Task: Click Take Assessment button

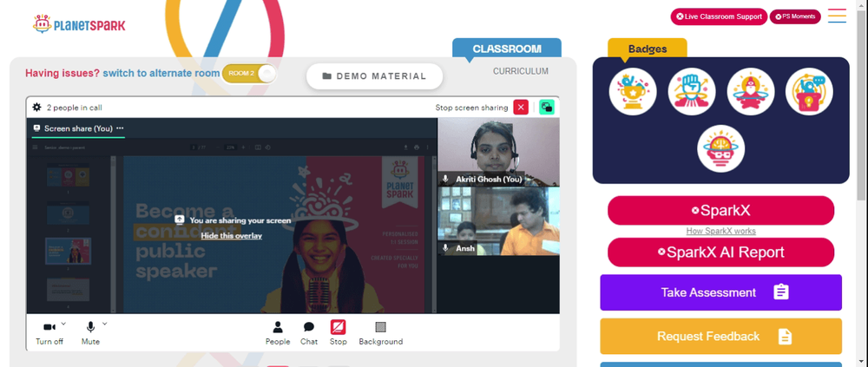Action: 720,292
